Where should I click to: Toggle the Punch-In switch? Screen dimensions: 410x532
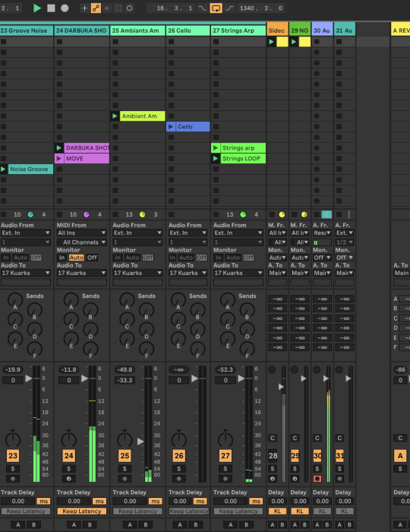click(202, 8)
